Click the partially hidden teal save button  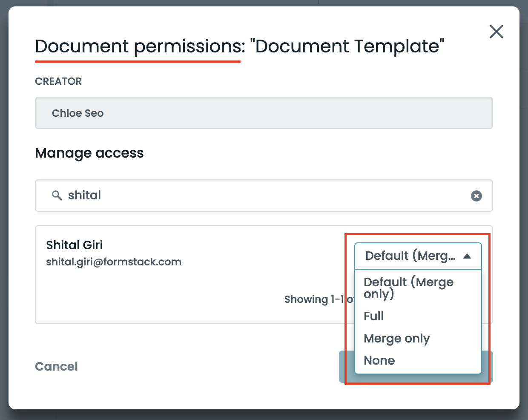[487, 366]
